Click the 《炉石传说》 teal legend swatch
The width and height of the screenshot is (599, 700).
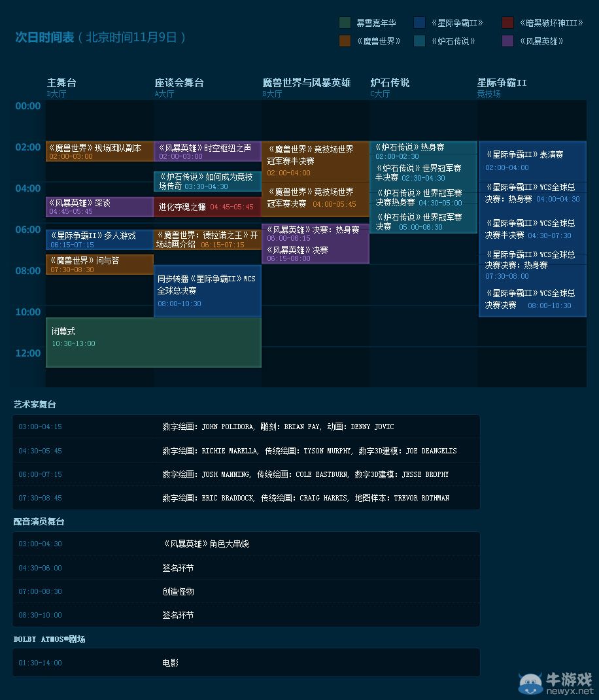[420, 41]
